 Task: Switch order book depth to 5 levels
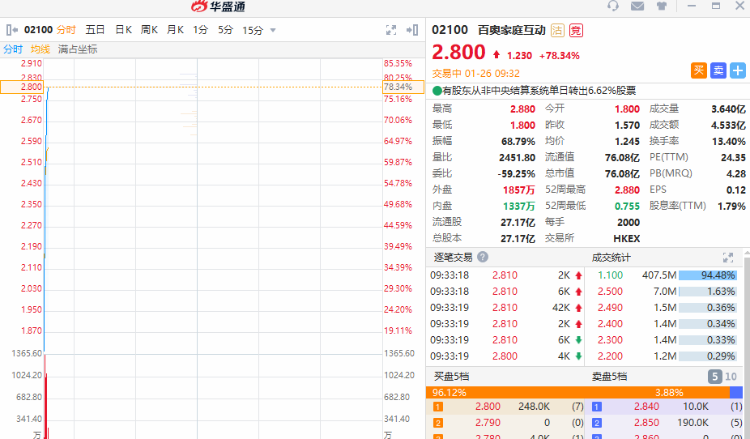[715, 376]
